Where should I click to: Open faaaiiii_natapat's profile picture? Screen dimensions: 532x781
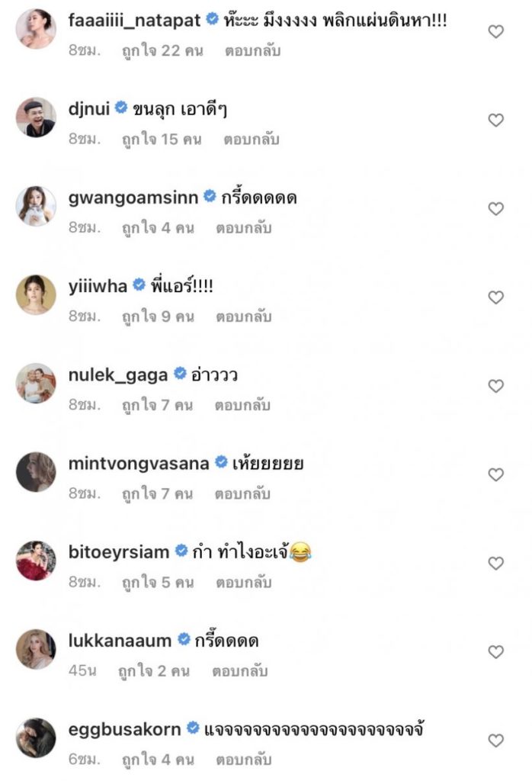tap(36, 29)
